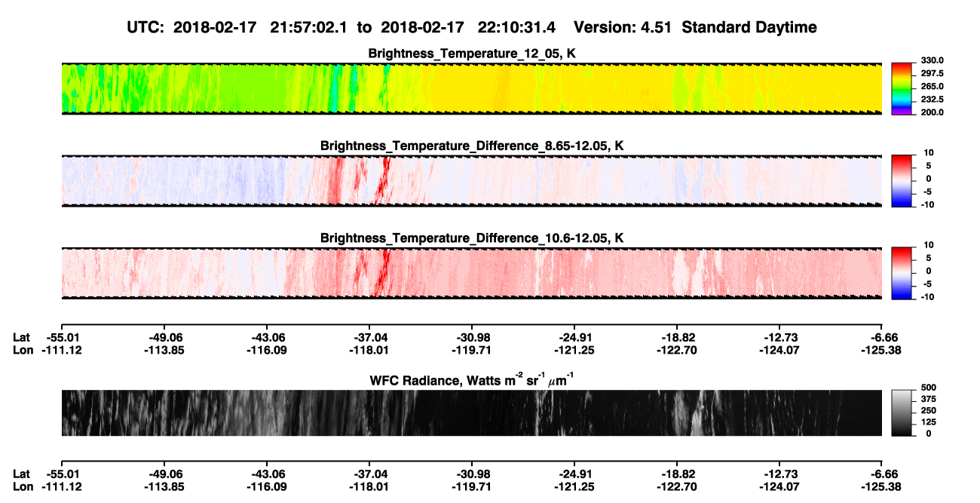This screenshot has height=503, width=980.
Task: Click the 'Brightness_Temperature_12_05, K' panel title
Action: pyautogui.click(x=472, y=54)
